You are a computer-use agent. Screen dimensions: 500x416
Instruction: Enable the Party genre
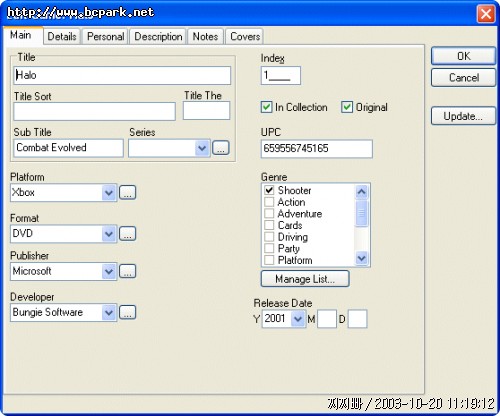tap(269, 248)
